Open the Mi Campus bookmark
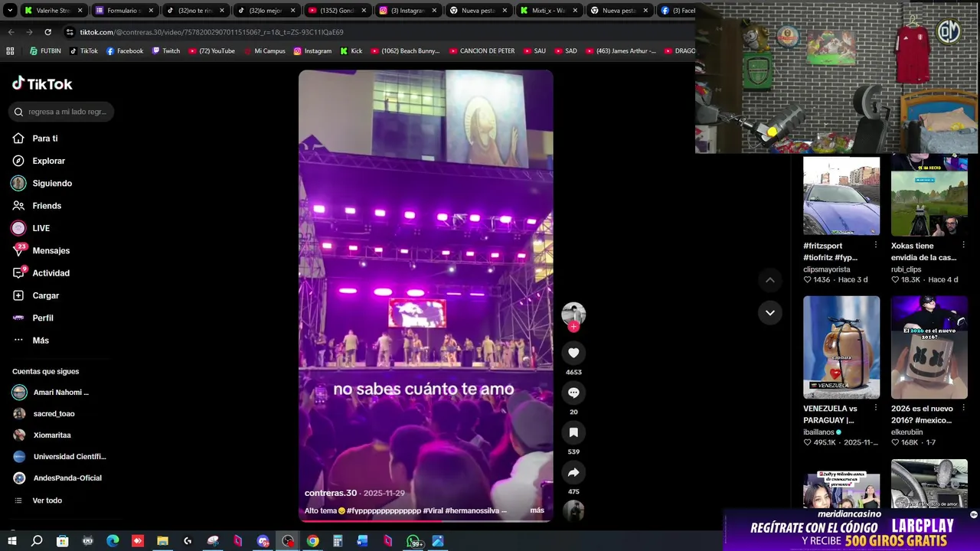This screenshot has height=551, width=980. 264,51
